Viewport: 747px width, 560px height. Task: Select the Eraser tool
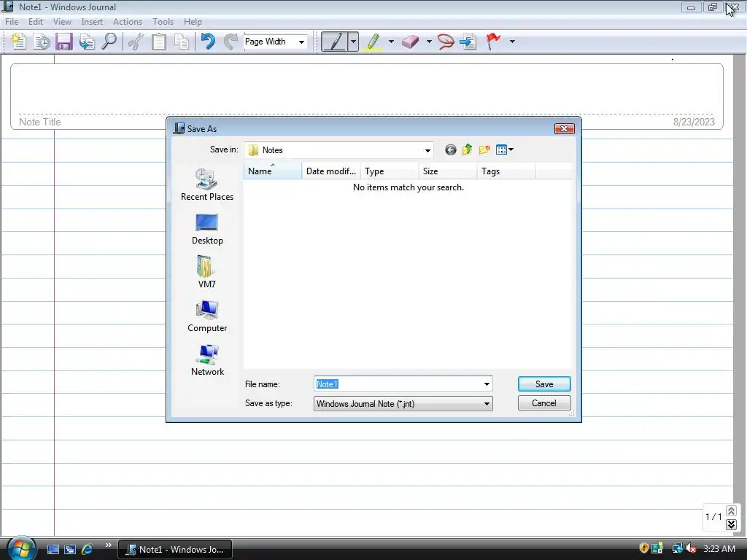tap(410, 42)
